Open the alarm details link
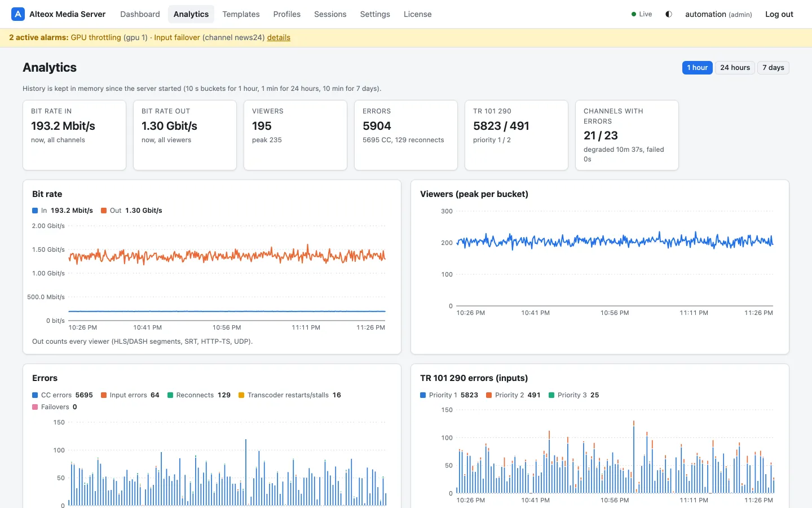Screen dimensions: 812x508 click(279, 37)
